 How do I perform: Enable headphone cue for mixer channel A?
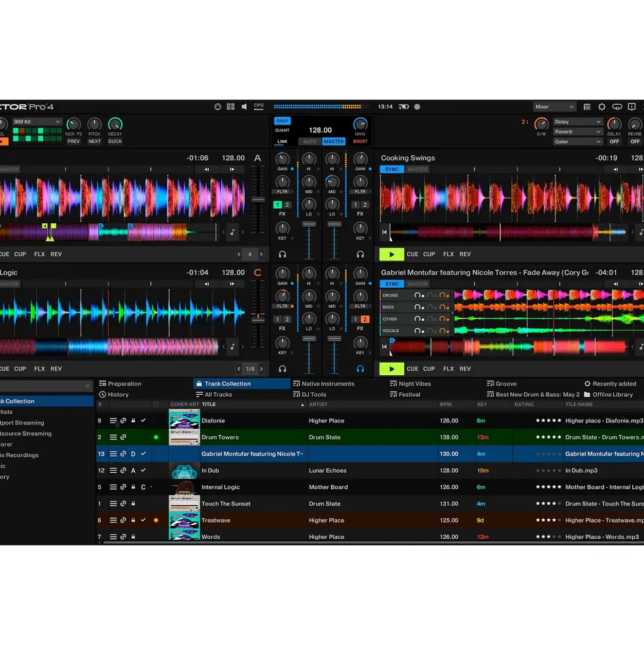282,254
